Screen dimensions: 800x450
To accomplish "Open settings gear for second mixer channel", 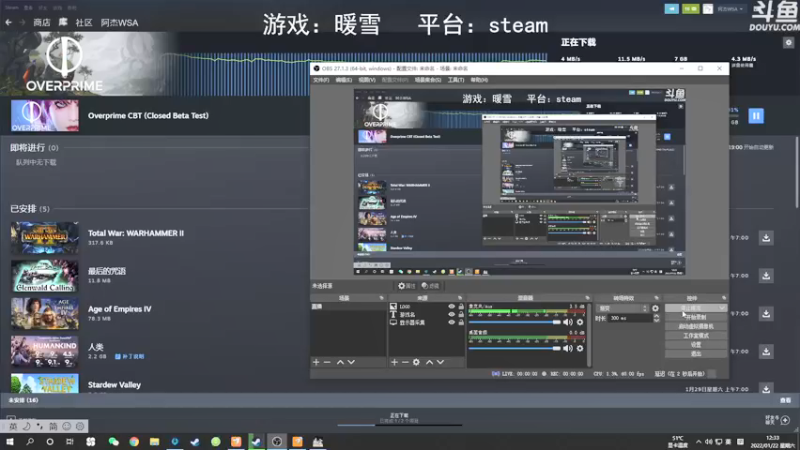I will click(x=580, y=348).
